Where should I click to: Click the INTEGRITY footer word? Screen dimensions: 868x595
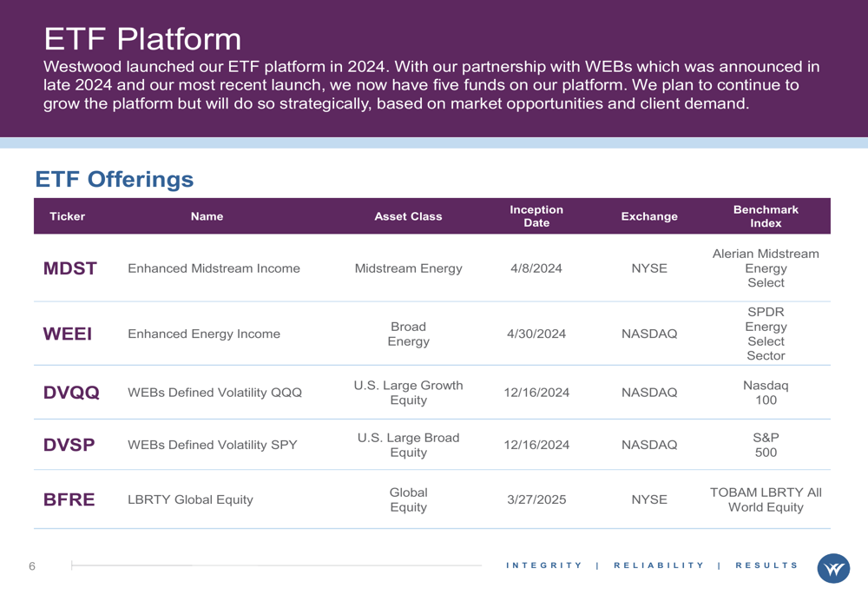coord(543,565)
